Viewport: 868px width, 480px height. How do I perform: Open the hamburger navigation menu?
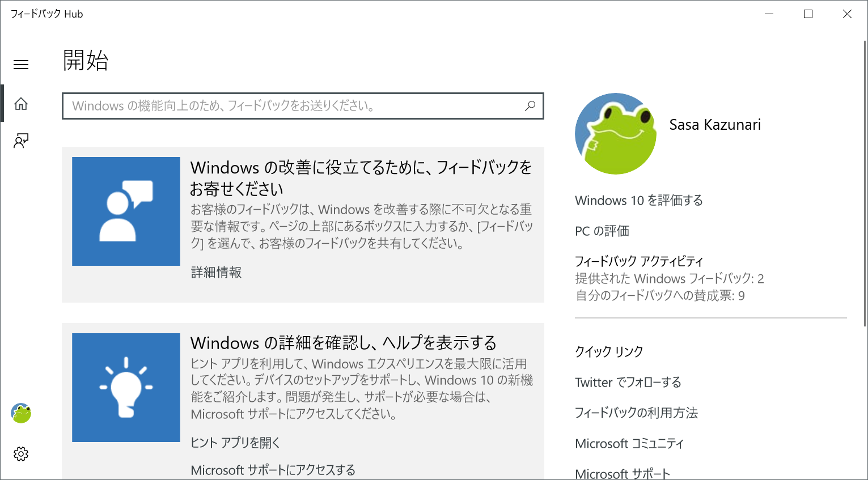(21, 65)
